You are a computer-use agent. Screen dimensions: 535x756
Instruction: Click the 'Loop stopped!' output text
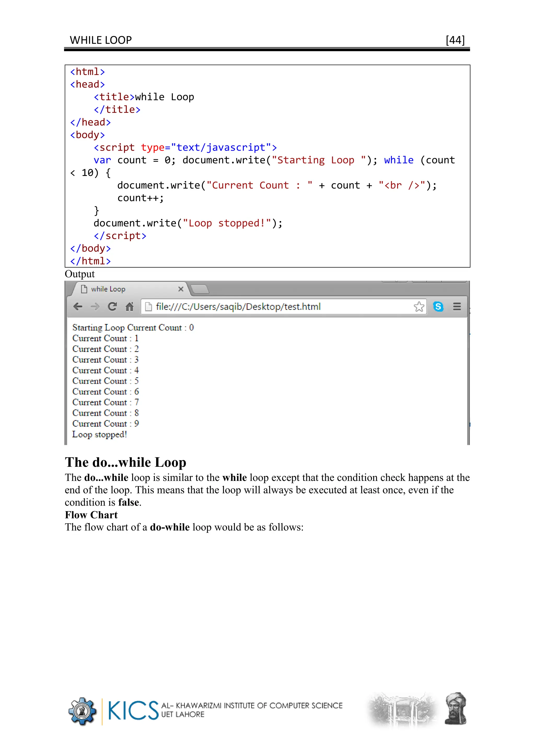click(100, 434)
